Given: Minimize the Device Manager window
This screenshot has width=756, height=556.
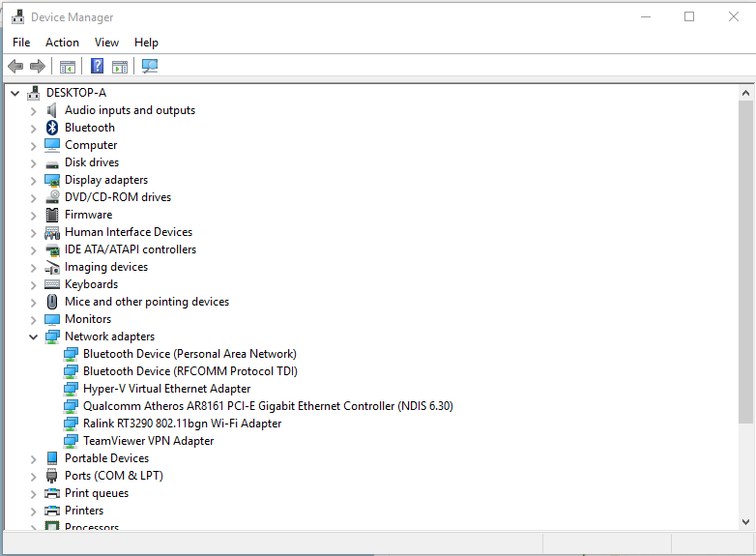Looking at the screenshot, I should 646,16.
